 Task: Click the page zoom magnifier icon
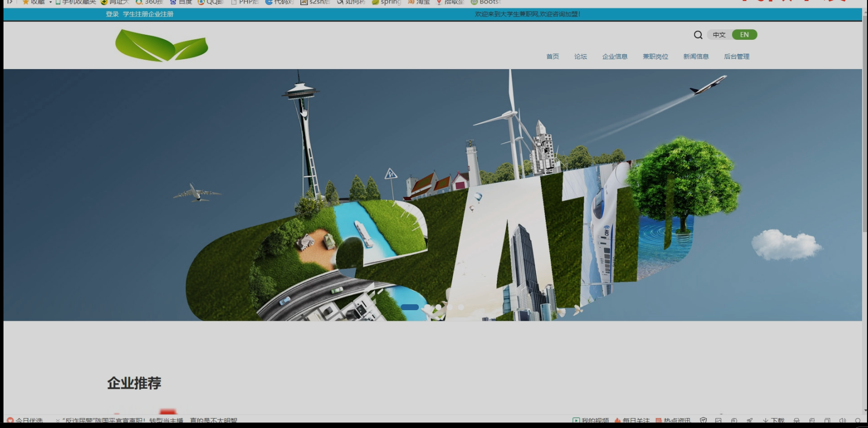pyautogui.click(x=858, y=421)
